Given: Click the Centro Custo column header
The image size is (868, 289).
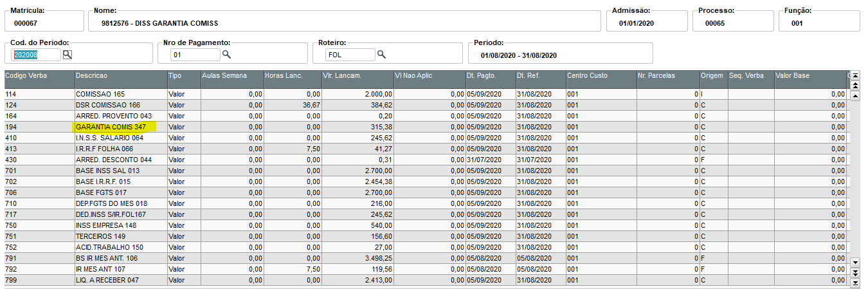Looking at the screenshot, I should click(x=601, y=80).
